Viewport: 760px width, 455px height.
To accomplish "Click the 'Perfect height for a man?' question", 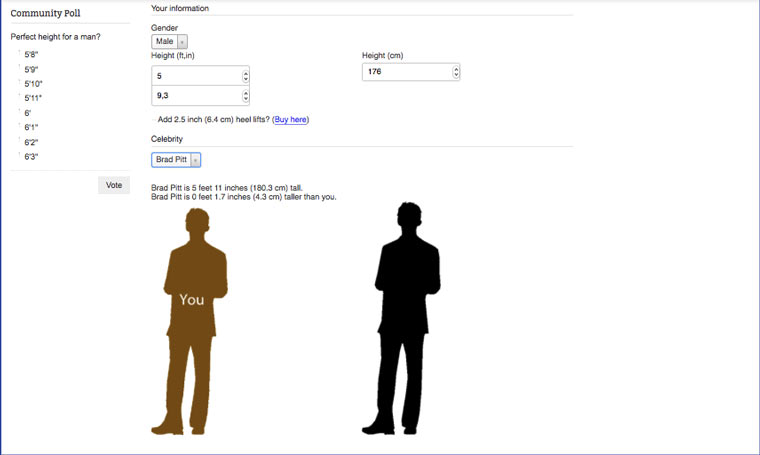I will pos(55,37).
